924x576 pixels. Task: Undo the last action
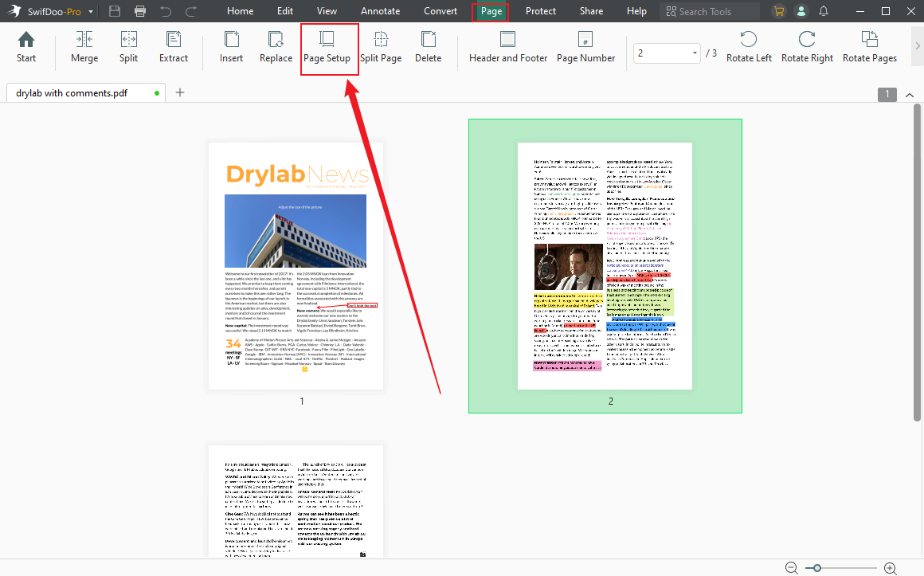tap(165, 11)
